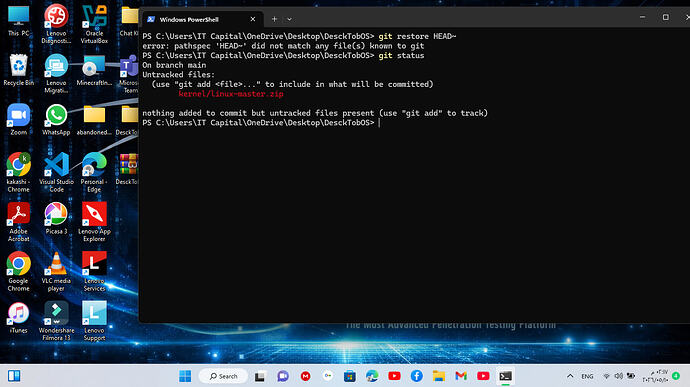Open the purple Chat icon on taskbar
690x387 pixels.
283,376
